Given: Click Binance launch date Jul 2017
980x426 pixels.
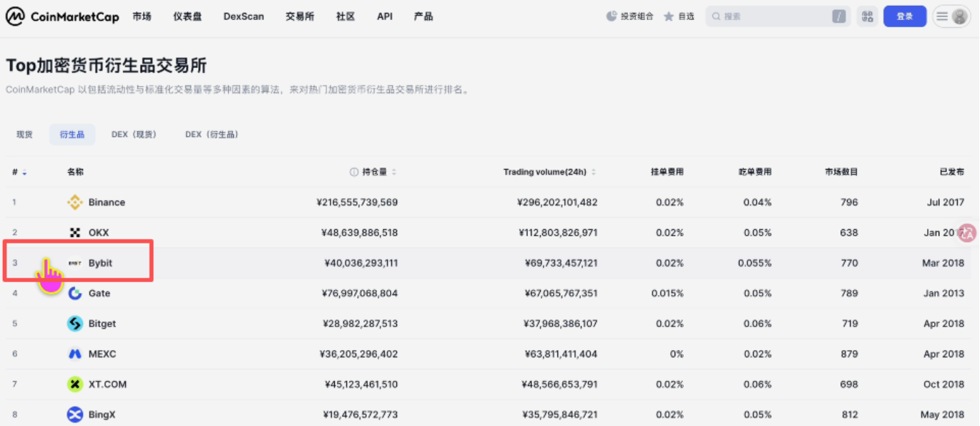Looking at the screenshot, I should click(946, 203).
